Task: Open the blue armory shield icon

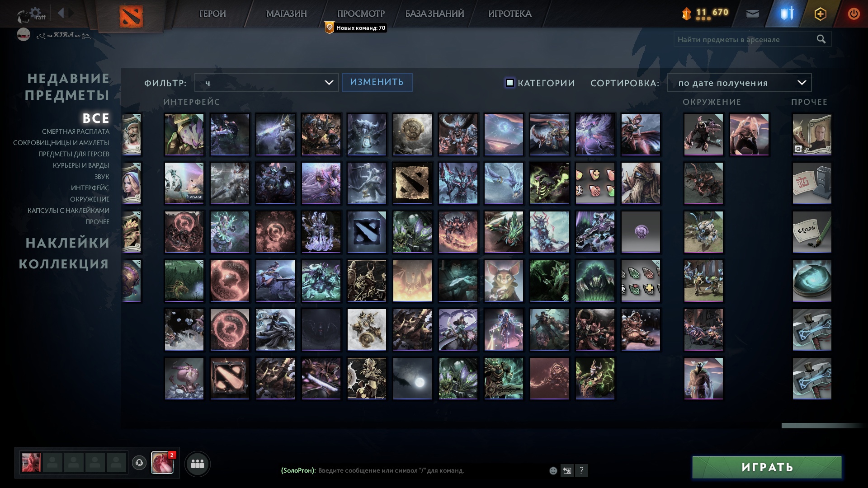Action: pyautogui.click(x=787, y=14)
